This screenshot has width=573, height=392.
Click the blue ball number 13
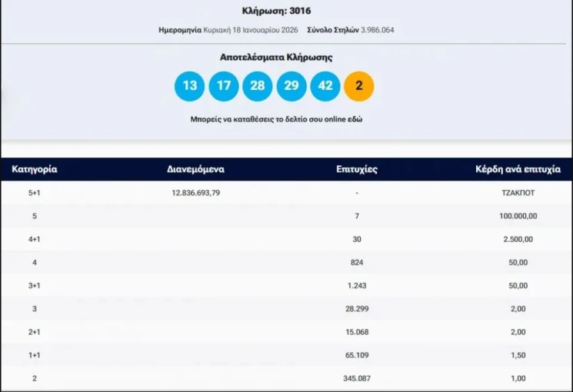click(190, 85)
